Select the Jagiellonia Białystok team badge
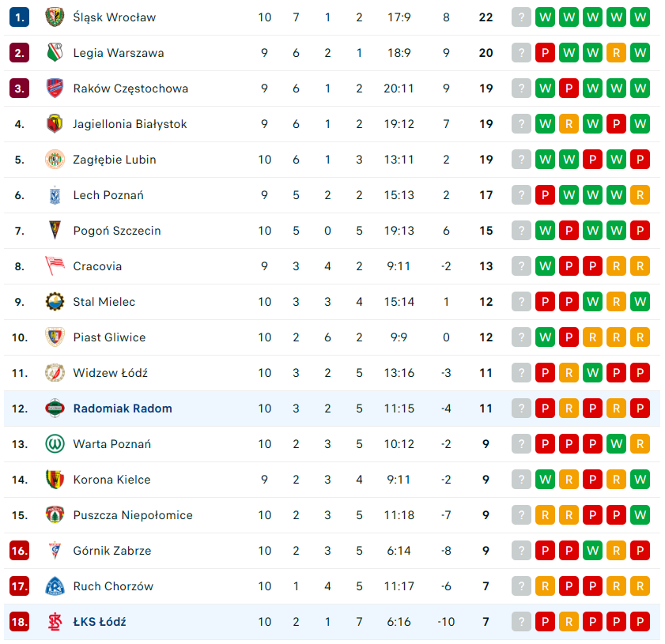The height and width of the screenshot is (644, 665). click(55, 124)
